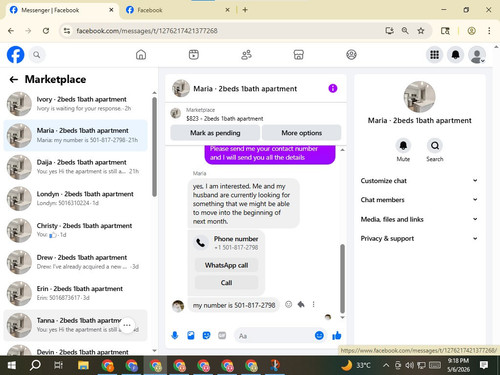Open Facebook search magnifier icon

coord(37,55)
